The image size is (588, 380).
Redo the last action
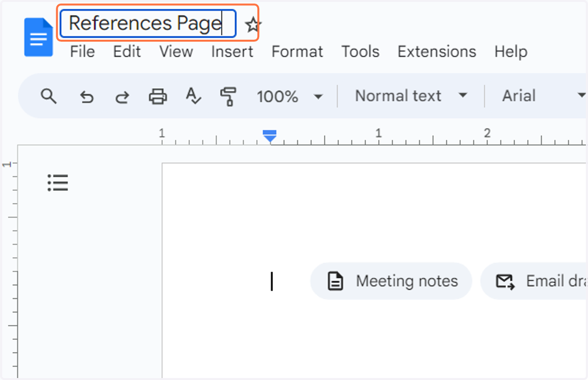pos(122,97)
